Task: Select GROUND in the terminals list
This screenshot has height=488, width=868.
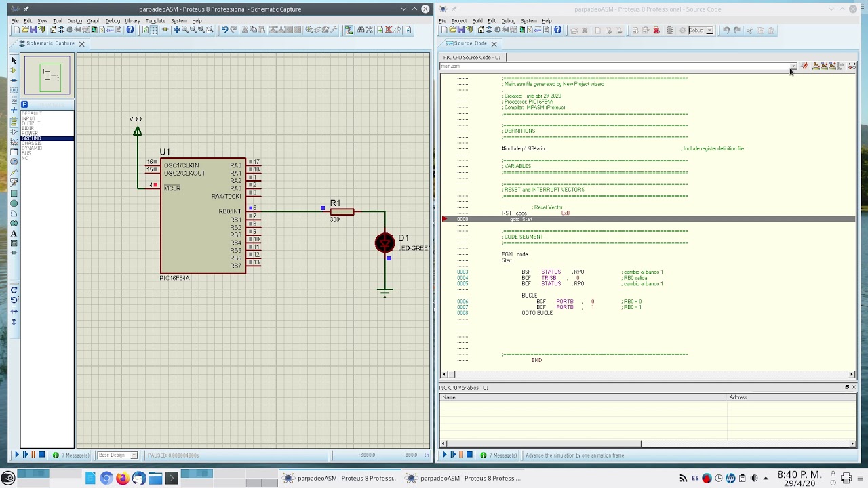Action: point(47,138)
